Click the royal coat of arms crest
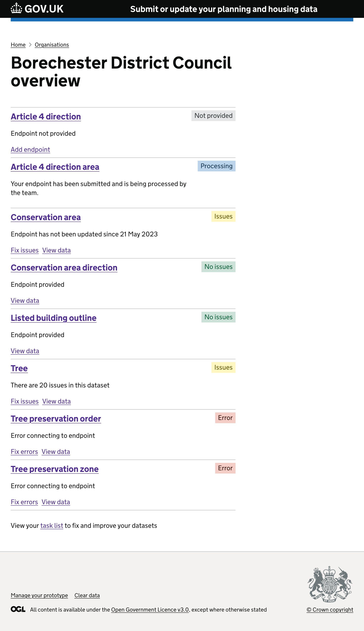 [330, 584]
